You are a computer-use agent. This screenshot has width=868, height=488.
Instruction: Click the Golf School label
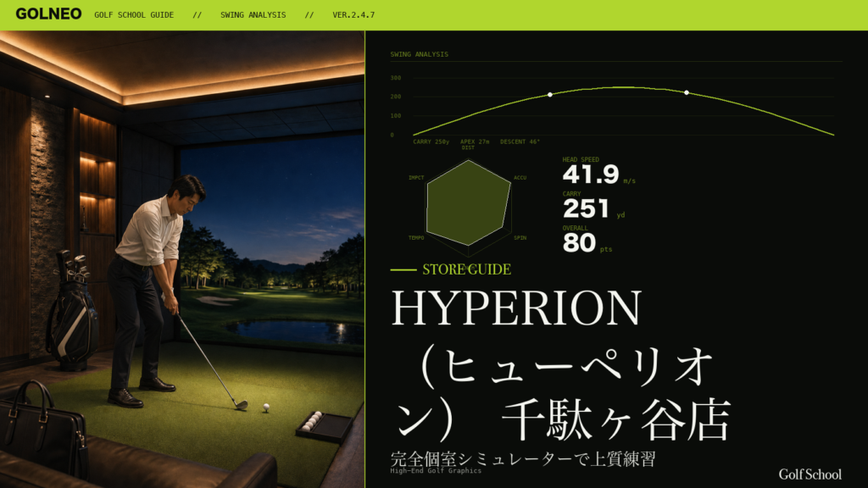click(810, 474)
